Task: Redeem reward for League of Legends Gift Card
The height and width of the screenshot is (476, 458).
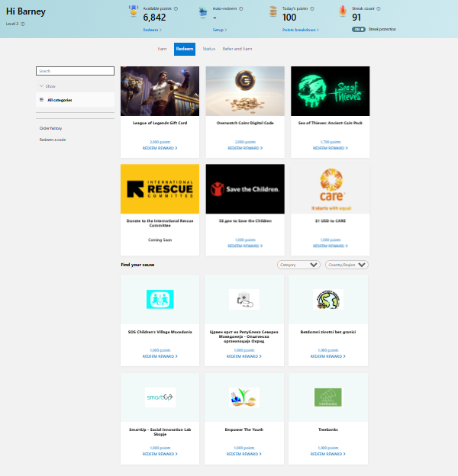Action: 160,148
